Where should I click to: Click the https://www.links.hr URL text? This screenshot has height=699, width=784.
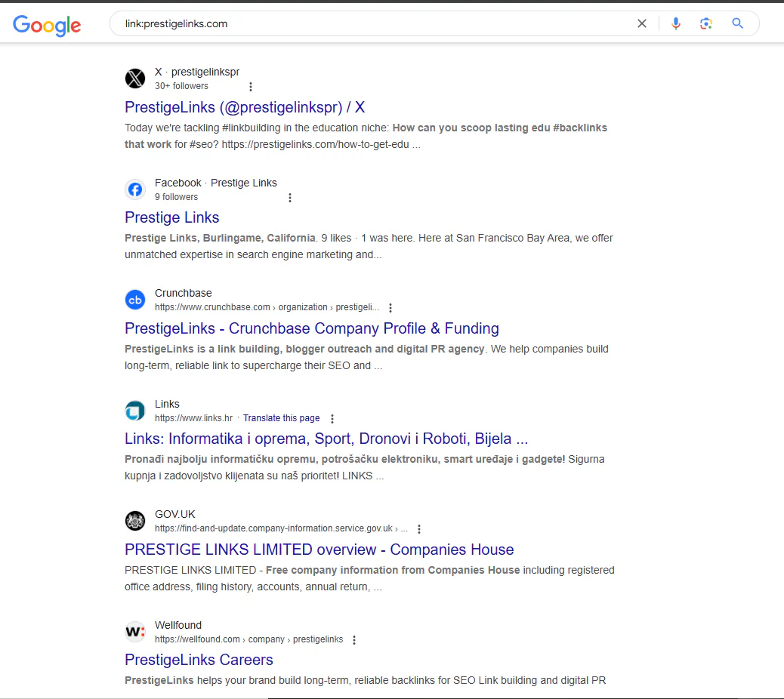tap(193, 418)
